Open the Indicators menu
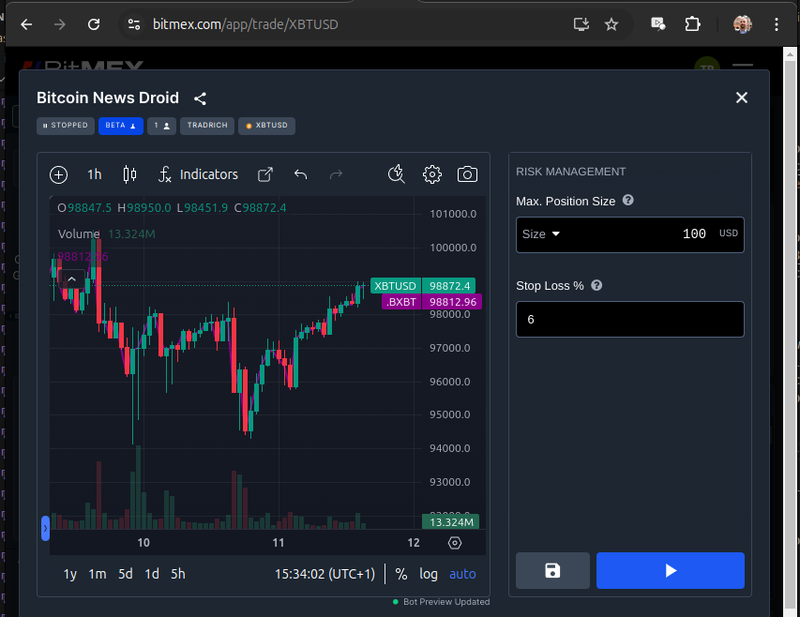800x617 pixels. pos(198,175)
